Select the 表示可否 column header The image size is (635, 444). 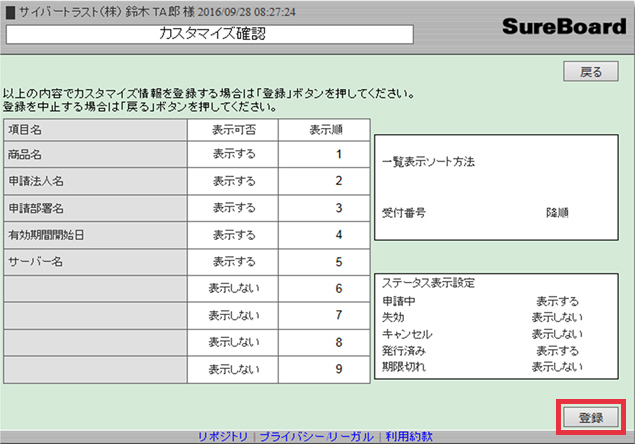tap(234, 129)
